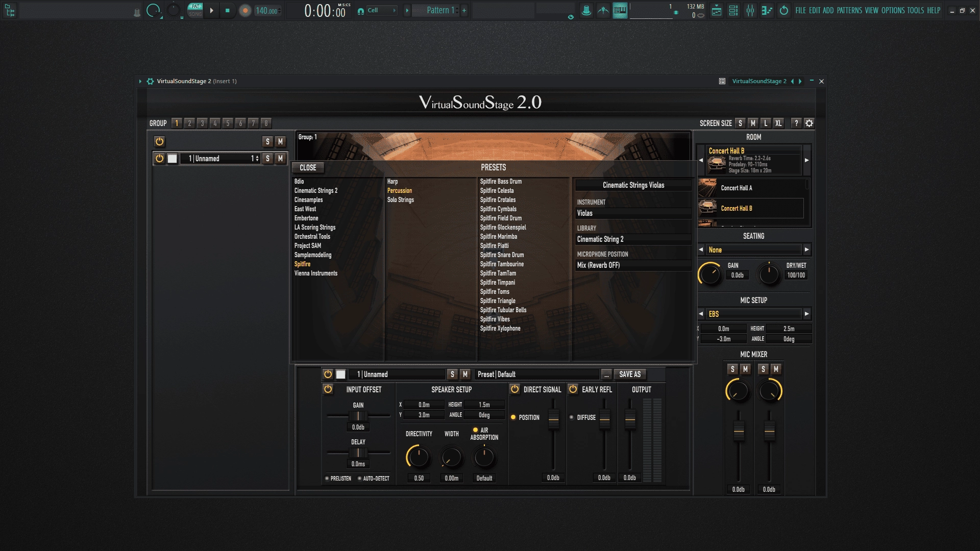Click the Play button in transport
This screenshot has width=980, height=551.
point(211,10)
